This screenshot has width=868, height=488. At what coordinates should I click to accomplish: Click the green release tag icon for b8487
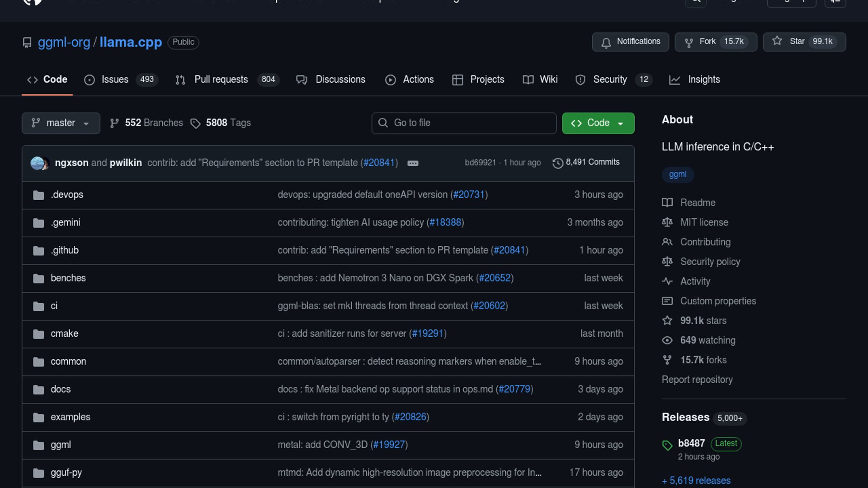coord(667,445)
